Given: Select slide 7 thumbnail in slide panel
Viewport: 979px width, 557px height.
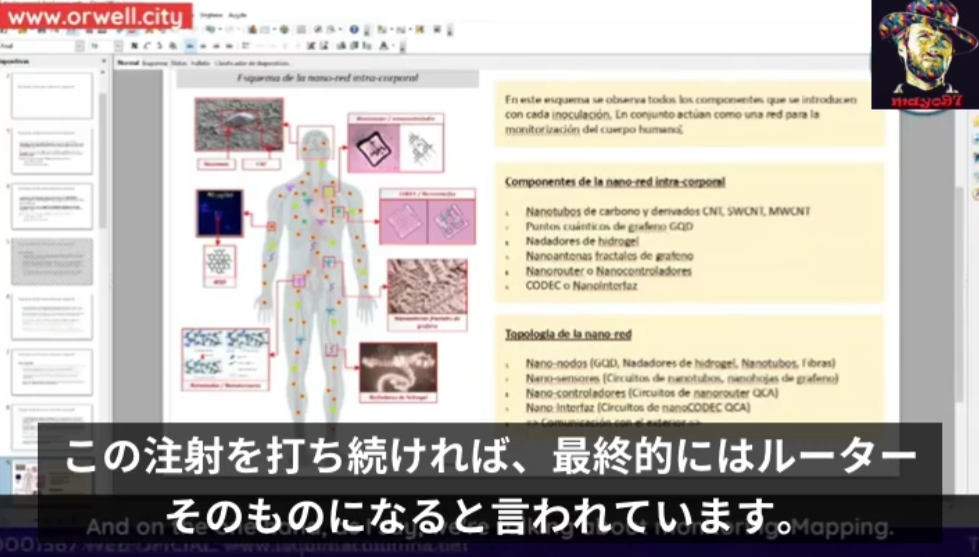Looking at the screenshot, I should point(52,372).
